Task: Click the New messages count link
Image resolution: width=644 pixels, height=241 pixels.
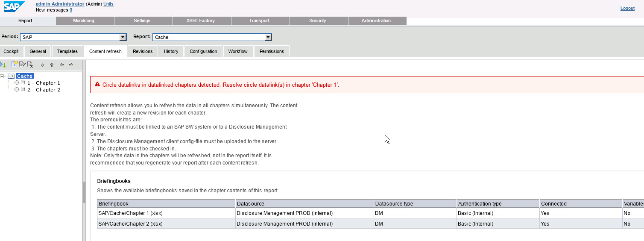Action: click(x=71, y=10)
